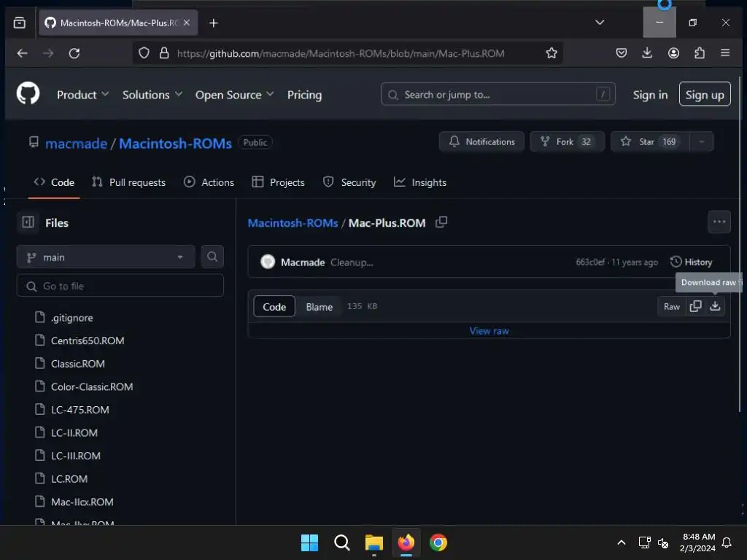
Task: Click the Go to file input
Action: click(x=120, y=286)
